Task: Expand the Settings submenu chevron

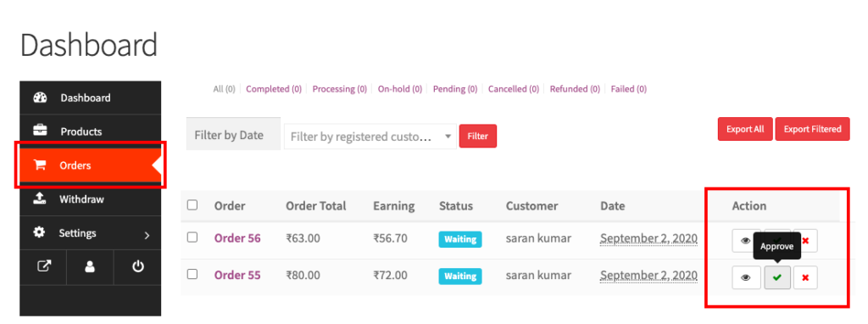Action: [147, 235]
